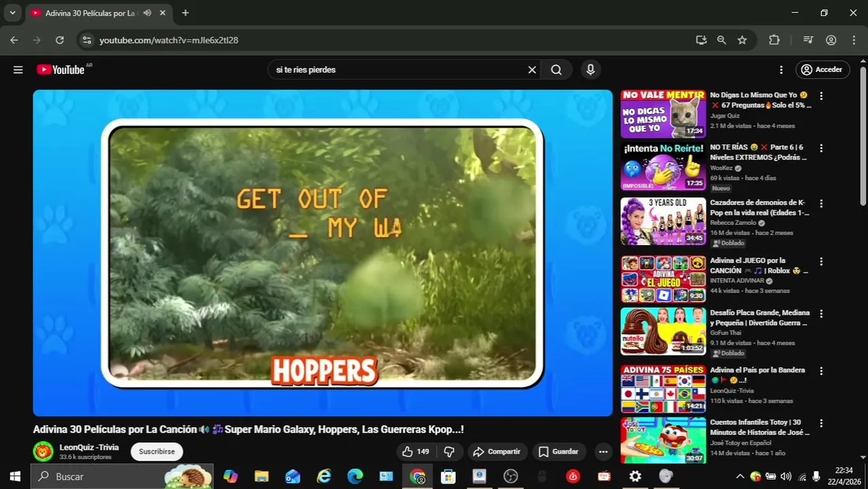Bookmark this page with the star icon
The image size is (868, 489).
point(742,40)
